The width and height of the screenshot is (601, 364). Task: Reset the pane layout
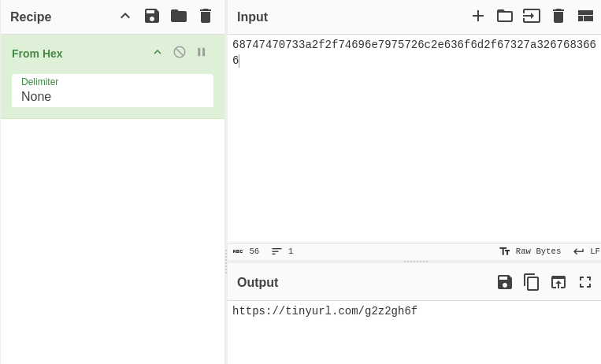pos(585,16)
